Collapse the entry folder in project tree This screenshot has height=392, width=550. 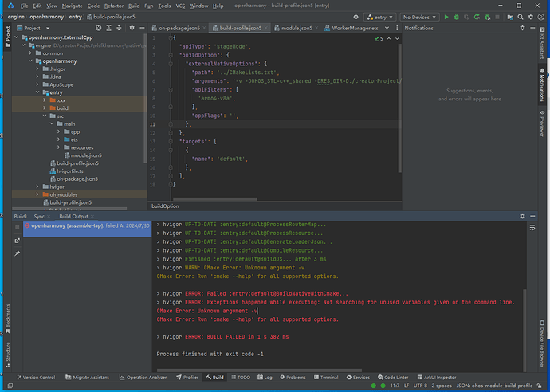point(38,92)
